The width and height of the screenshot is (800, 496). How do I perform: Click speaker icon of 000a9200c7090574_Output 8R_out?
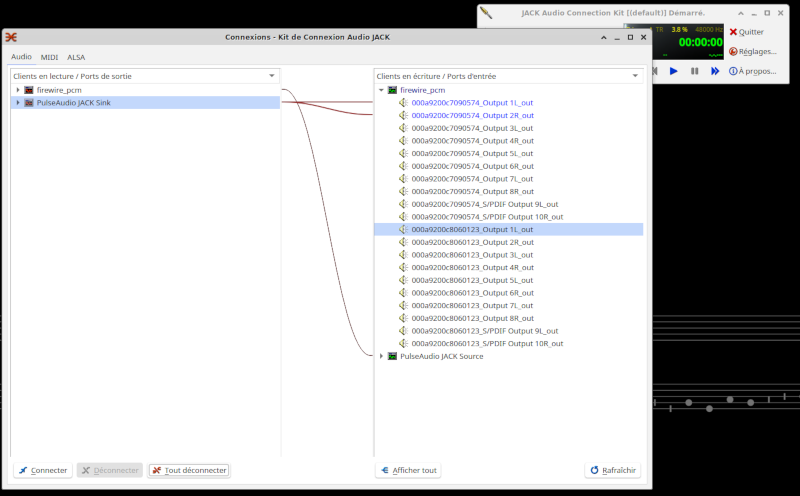coord(403,191)
